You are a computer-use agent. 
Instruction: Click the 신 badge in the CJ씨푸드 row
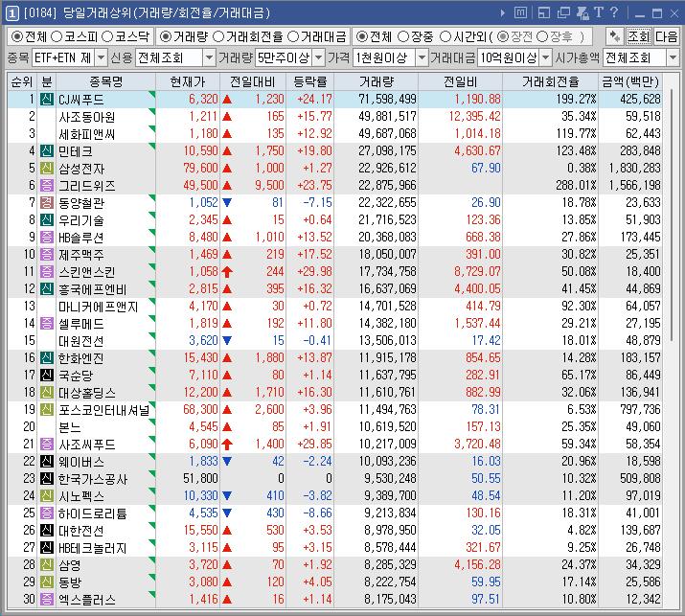click(47, 100)
